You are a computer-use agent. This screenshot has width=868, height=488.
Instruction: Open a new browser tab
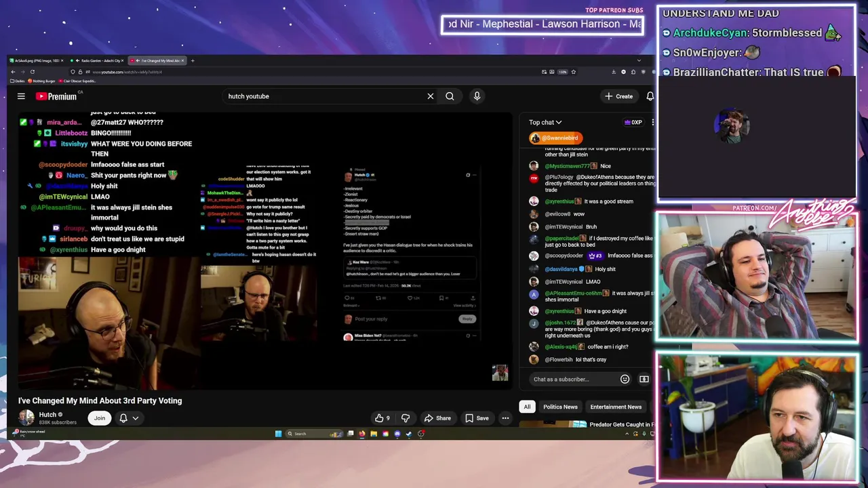tap(193, 60)
